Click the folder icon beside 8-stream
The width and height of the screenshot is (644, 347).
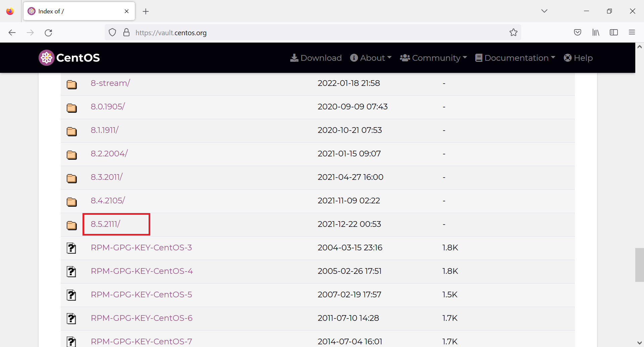(72, 85)
